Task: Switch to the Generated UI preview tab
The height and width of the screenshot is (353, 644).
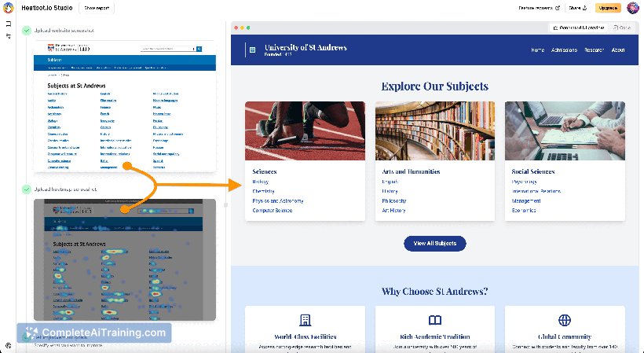Action: [x=579, y=28]
